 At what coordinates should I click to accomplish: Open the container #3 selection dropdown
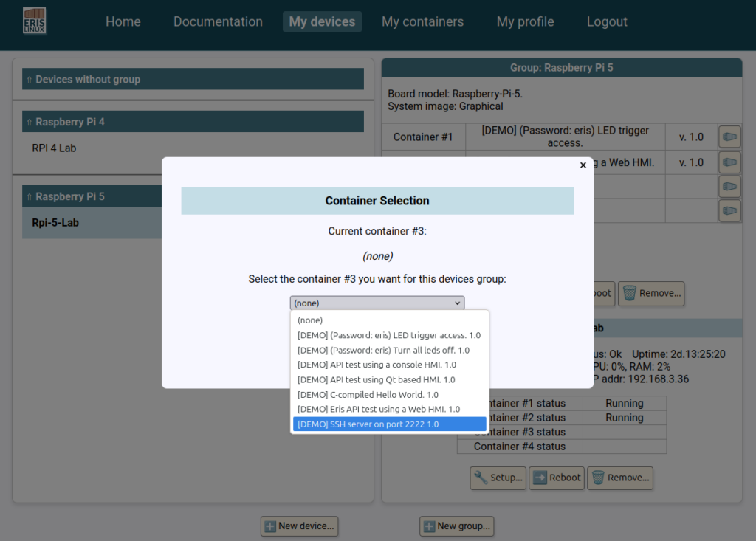click(x=377, y=303)
